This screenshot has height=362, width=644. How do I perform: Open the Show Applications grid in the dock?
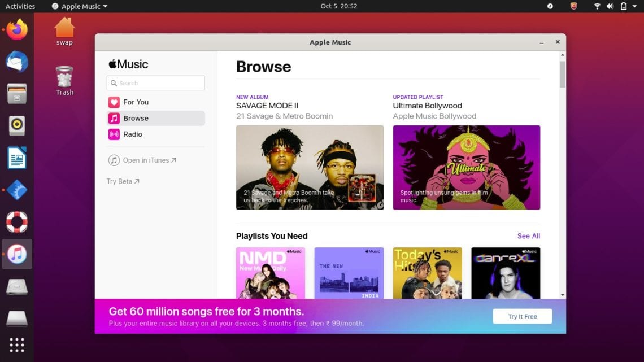[16, 344]
